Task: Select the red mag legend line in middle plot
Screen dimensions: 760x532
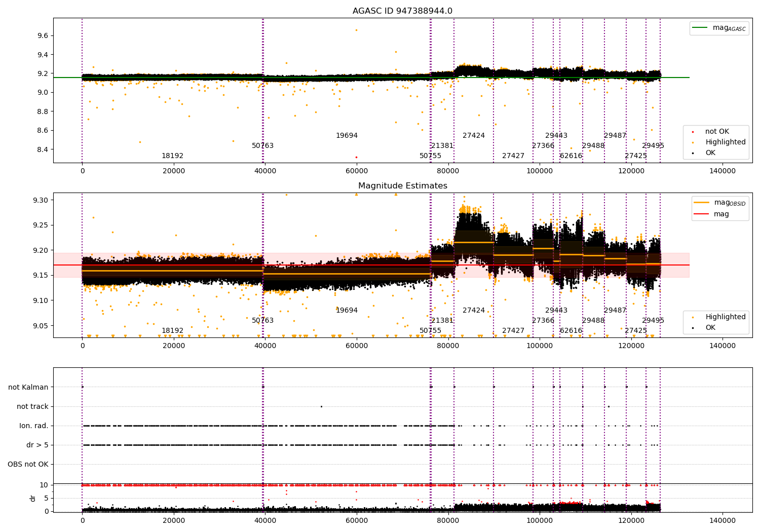Action: click(x=702, y=214)
